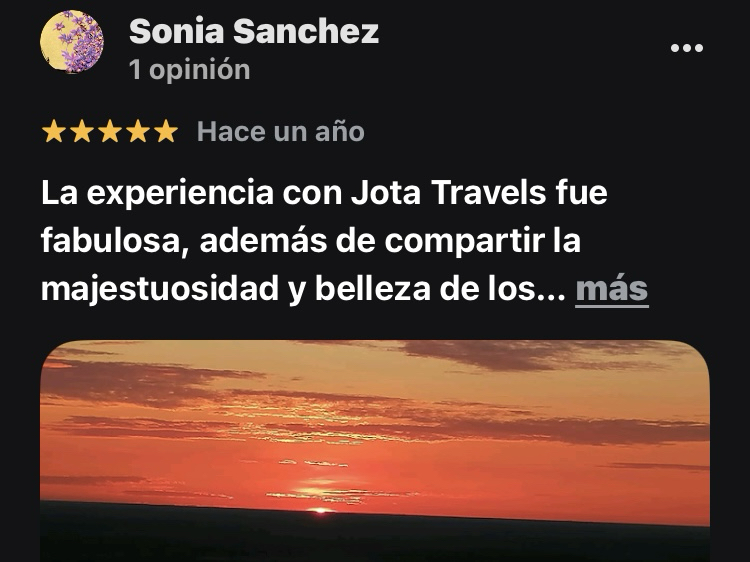Expand the full review via "más"
The image size is (750, 562).
click(x=612, y=290)
